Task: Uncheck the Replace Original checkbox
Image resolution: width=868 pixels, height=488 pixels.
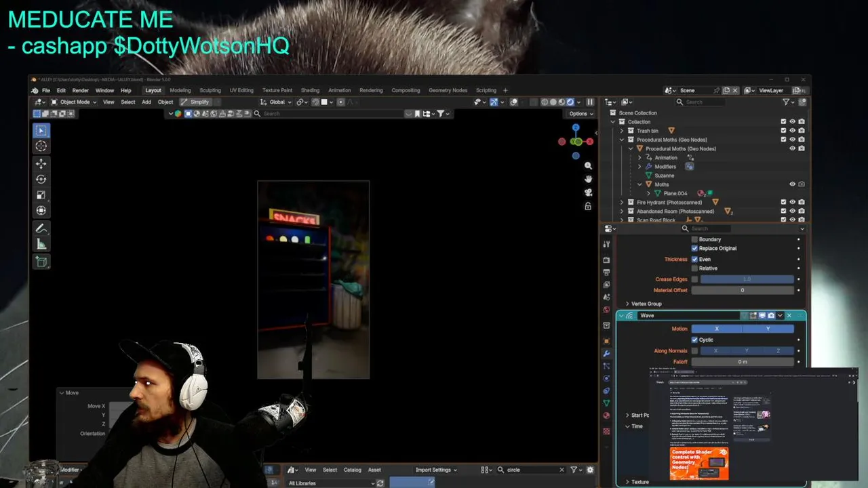Action: click(694, 248)
